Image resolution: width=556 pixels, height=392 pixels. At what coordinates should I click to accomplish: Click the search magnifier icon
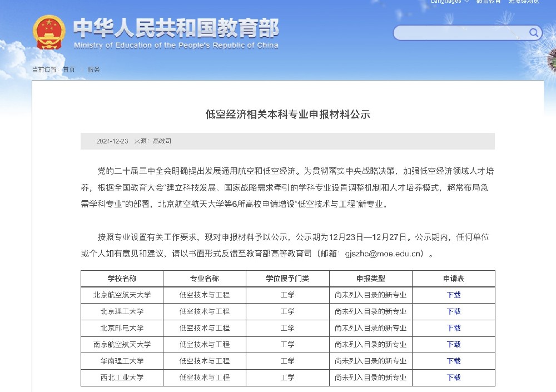pos(534,33)
